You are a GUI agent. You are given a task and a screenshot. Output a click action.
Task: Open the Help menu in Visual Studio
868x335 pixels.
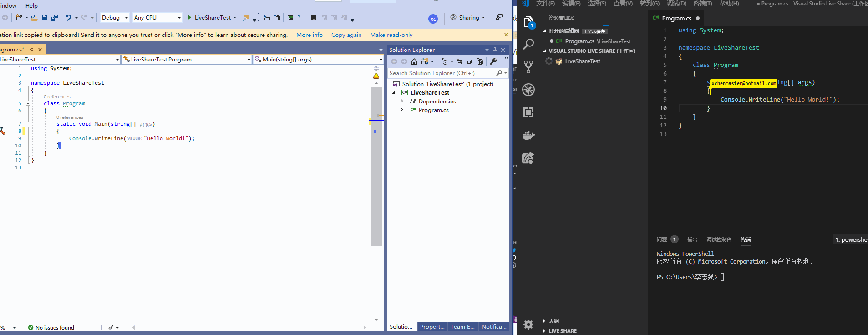point(31,5)
